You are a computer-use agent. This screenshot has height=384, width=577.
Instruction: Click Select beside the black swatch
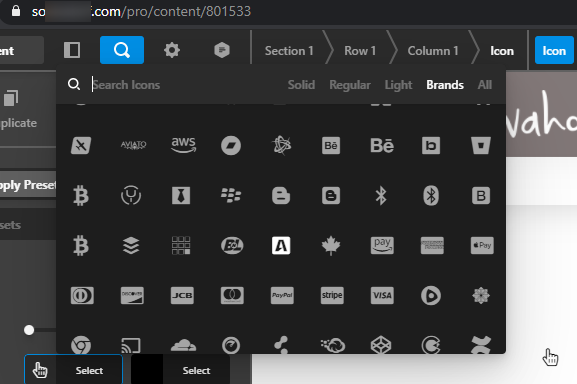(197, 370)
